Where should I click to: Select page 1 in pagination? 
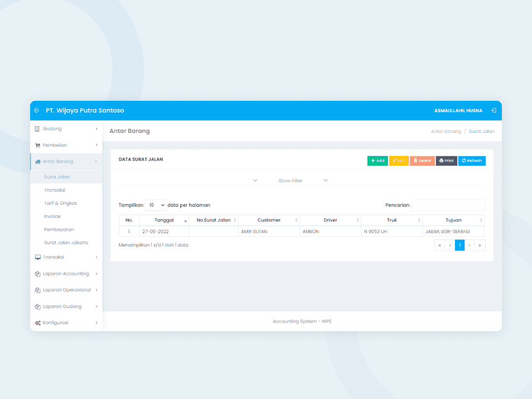pyautogui.click(x=460, y=245)
